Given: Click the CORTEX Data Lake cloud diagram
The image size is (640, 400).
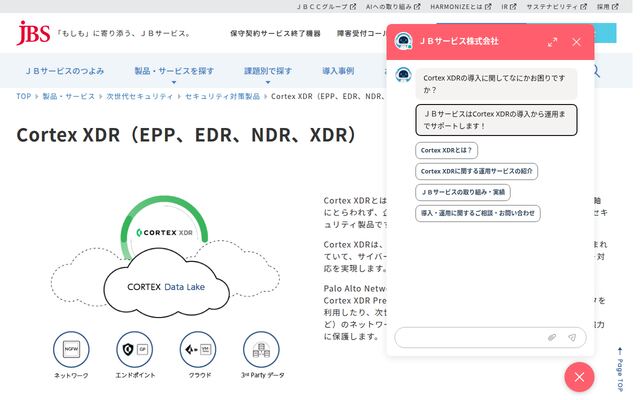Looking at the screenshot, I should pos(166,283).
